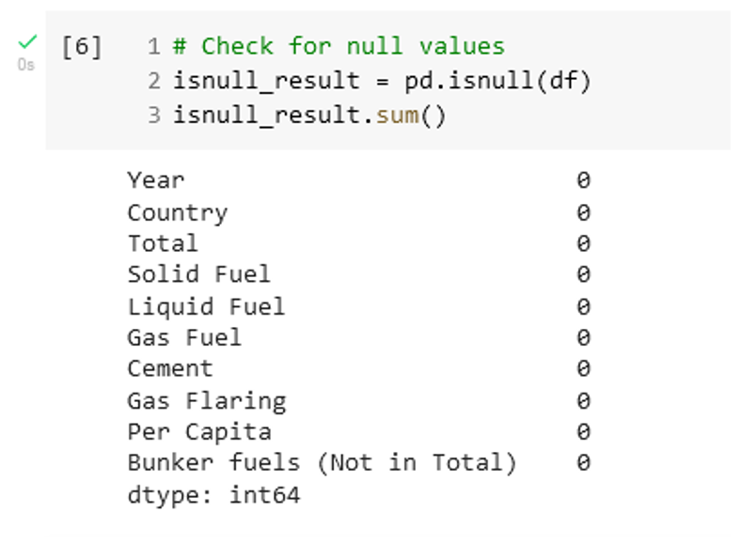756x559 pixels.
Task: Click the 'Country' output row label
Action: [177, 212]
